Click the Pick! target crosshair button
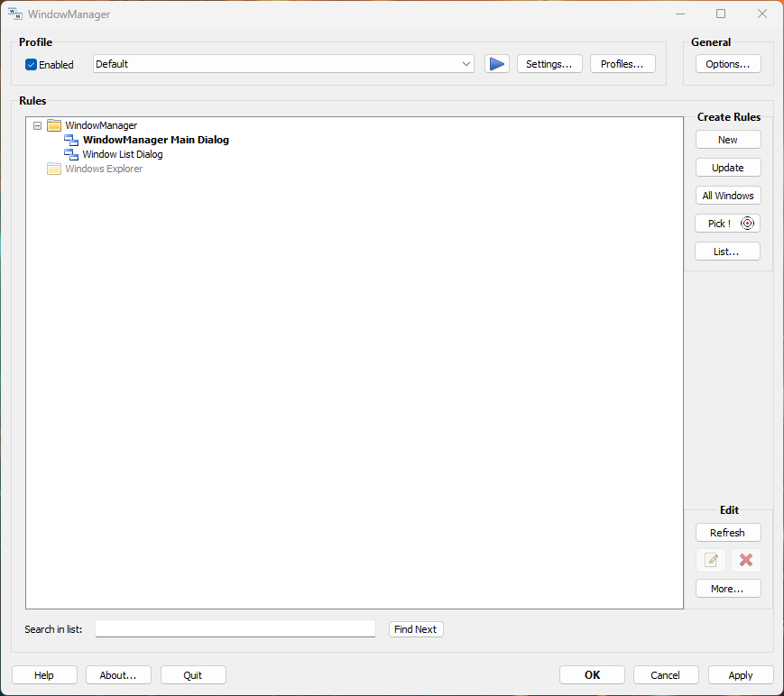The height and width of the screenshot is (696, 784). [728, 224]
